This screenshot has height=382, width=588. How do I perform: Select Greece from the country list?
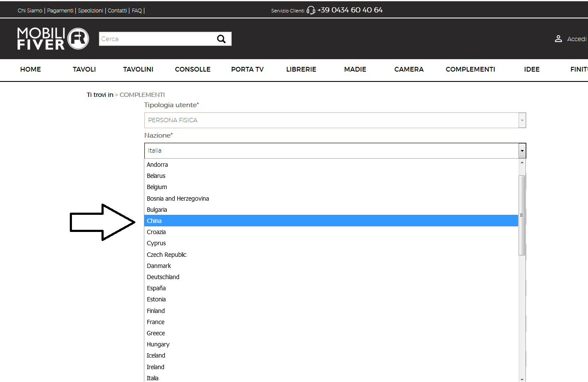tap(331, 333)
